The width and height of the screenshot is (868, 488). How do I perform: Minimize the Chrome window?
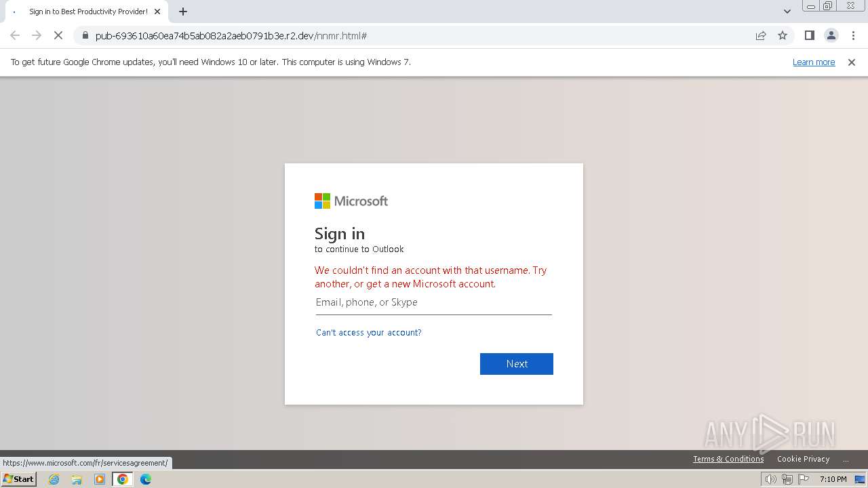810,6
